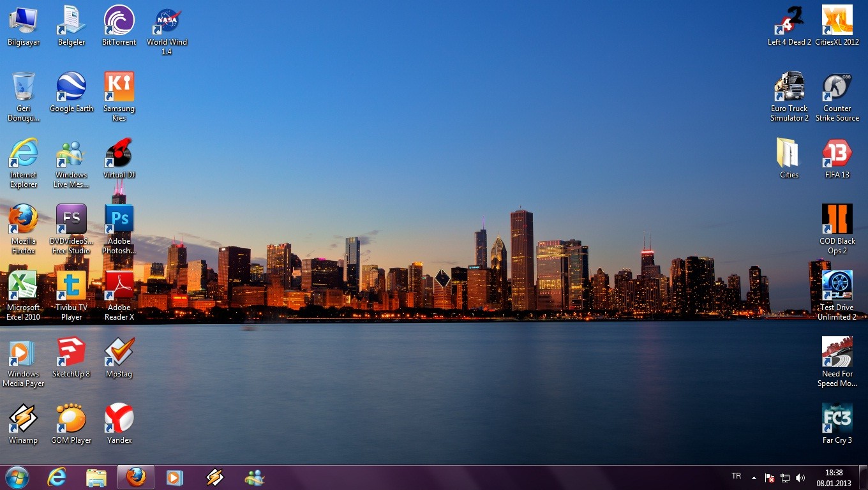
Task: Click the CitiesXL 2012 shortcut
Action: tap(837, 26)
